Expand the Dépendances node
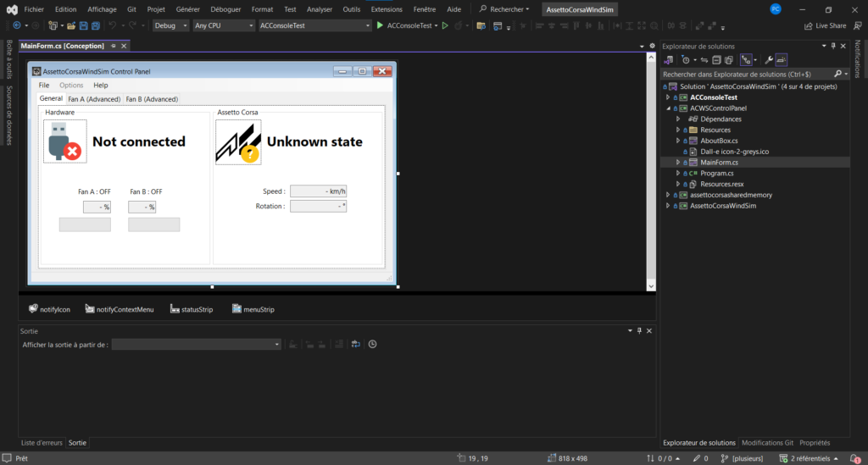Screen dimensions: 868x465 (678, 119)
